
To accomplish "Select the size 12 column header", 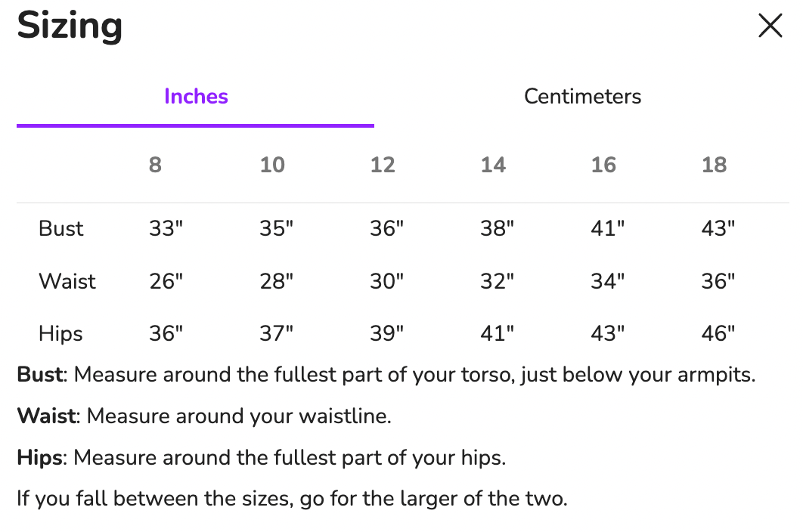I will 383,165.
